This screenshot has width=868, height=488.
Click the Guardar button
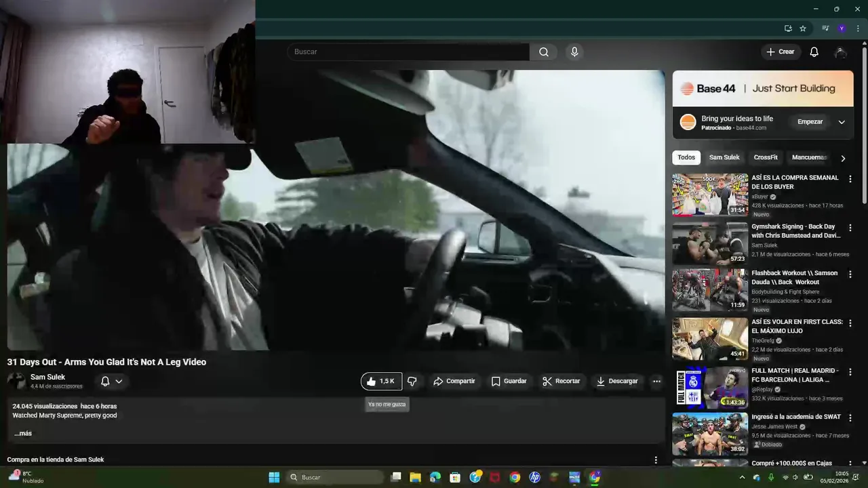coord(509,382)
